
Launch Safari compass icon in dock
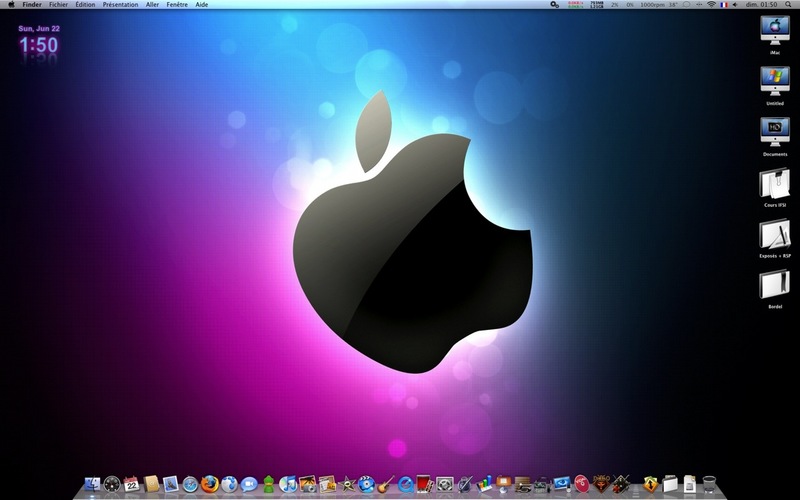pyautogui.click(x=190, y=484)
